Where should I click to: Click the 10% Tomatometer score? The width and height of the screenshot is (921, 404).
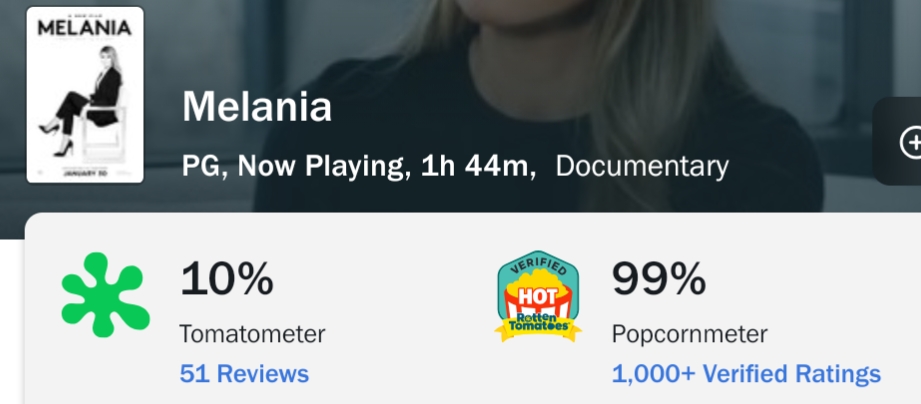[227, 279]
